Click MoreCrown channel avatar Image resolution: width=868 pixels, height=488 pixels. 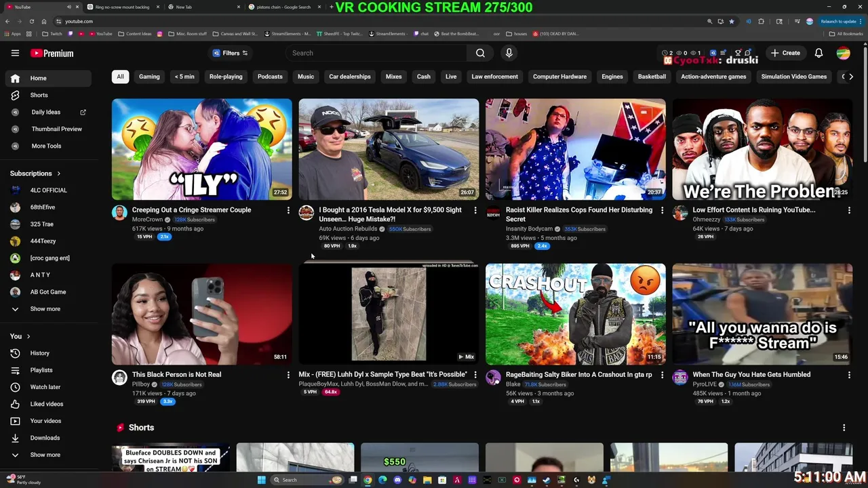pos(119,213)
